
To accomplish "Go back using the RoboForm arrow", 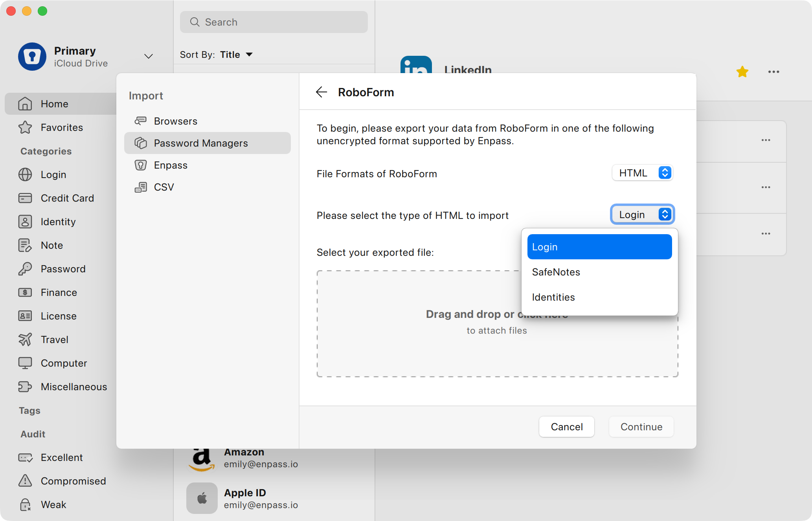I will point(321,92).
